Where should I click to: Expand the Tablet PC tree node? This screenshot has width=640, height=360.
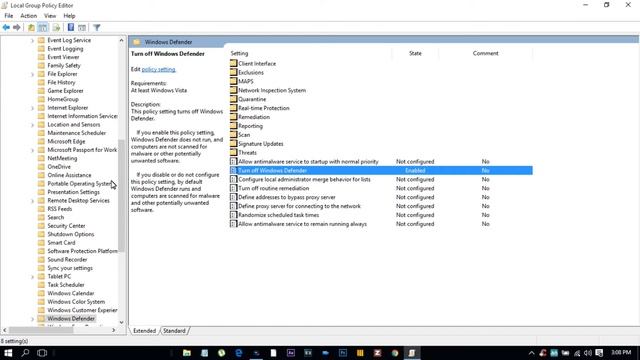point(32,277)
